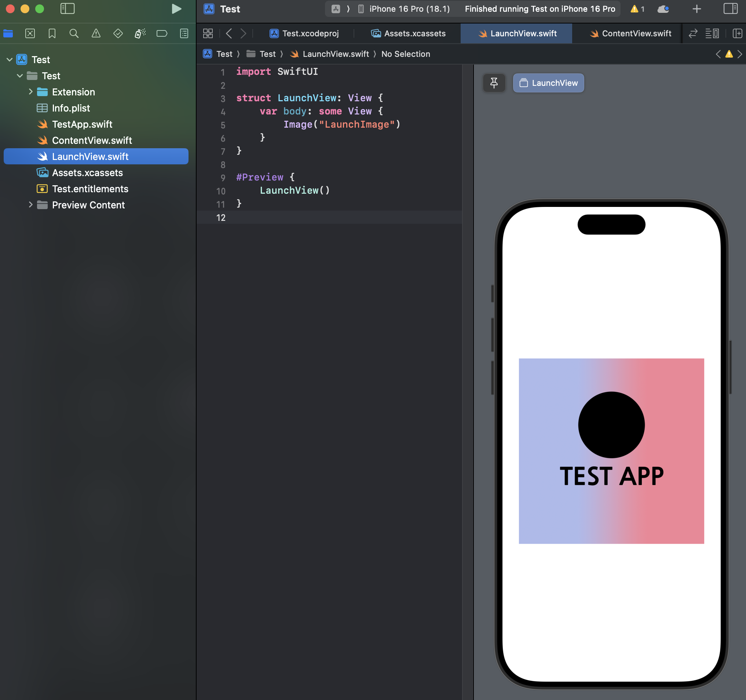This screenshot has height=700, width=746.
Task: Open the Bookmark navigator
Action: 52,34
